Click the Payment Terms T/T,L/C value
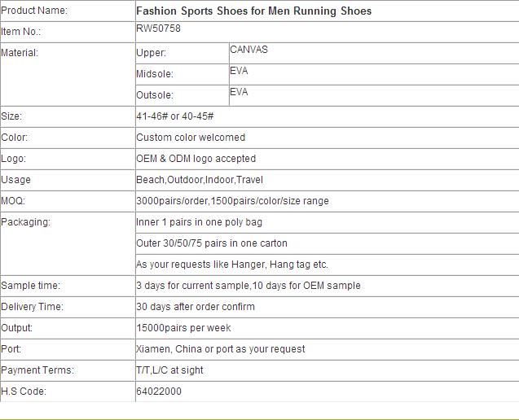This screenshot has height=420, width=519. pyautogui.click(x=169, y=370)
